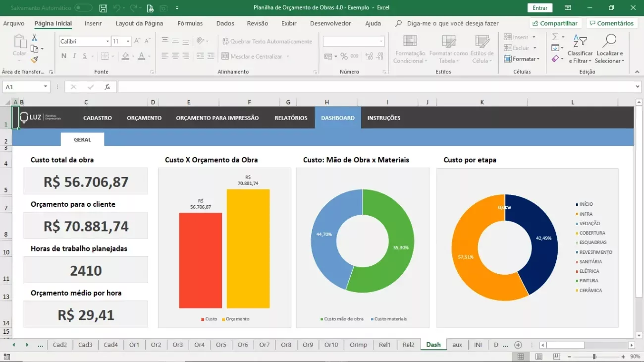Screen dimensions: 644x362
Task: Click the Cut scissors icon
Action: 34,38
